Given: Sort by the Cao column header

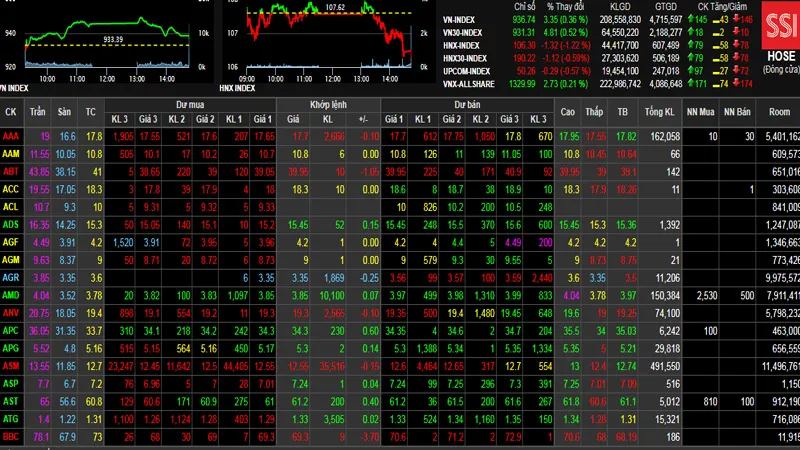Looking at the screenshot, I should click(x=567, y=112).
